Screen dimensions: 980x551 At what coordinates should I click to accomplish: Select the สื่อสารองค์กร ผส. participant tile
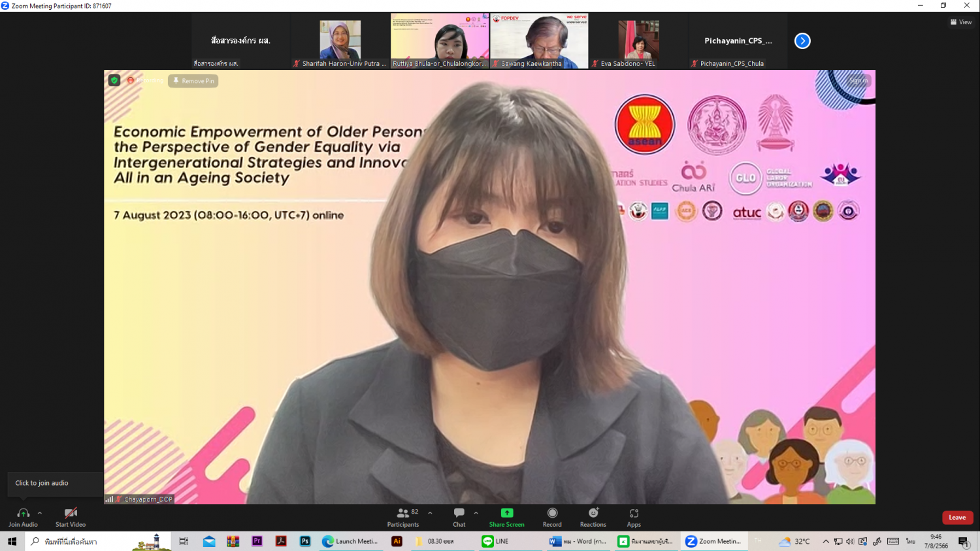pyautogui.click(x=240, y=41)
